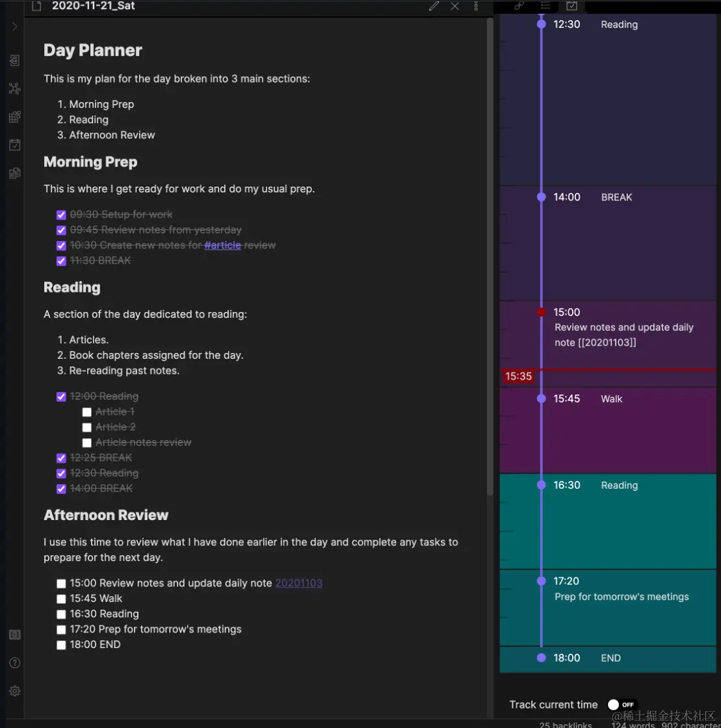Click the copy-documents icon in ribbon

pyautogui.click(x=14, y=173)
